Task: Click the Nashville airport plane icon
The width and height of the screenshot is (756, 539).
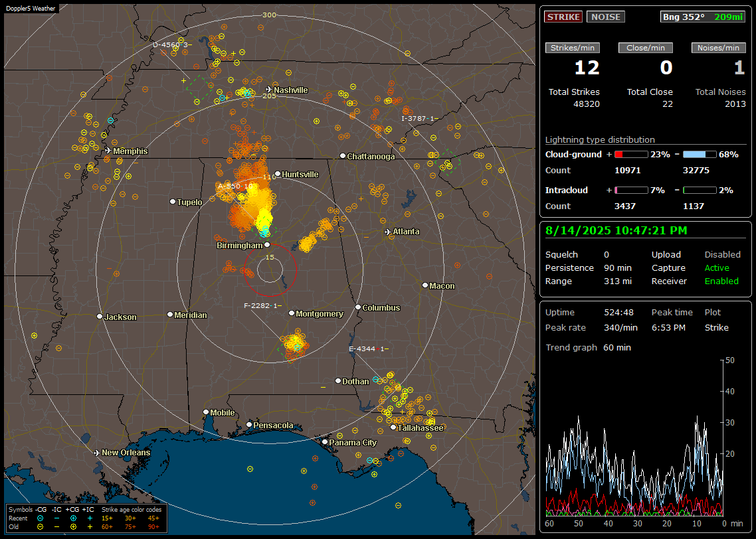Action: 268,90
